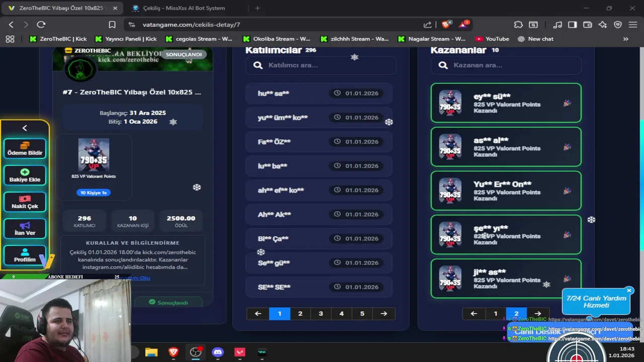Viewport: 644px width, 362px height.
Task: Select participant row yu** üm** ko**
Action: point(319,118)
